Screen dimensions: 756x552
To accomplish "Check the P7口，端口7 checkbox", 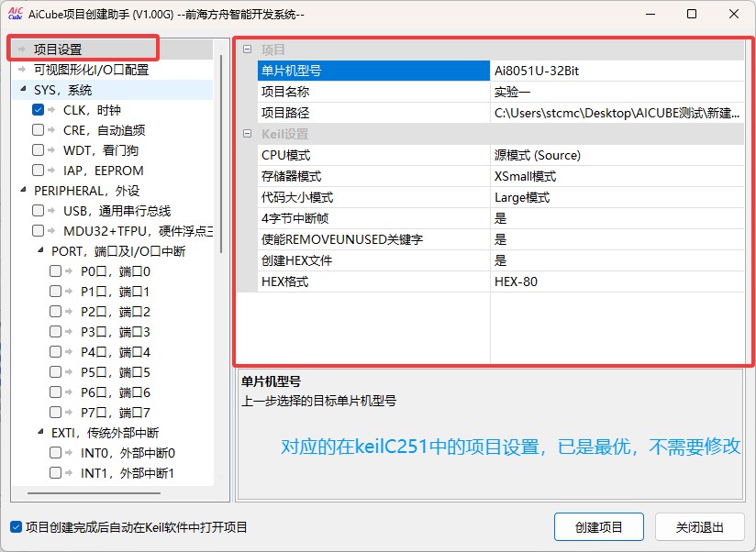I will [x=55, y=413].
